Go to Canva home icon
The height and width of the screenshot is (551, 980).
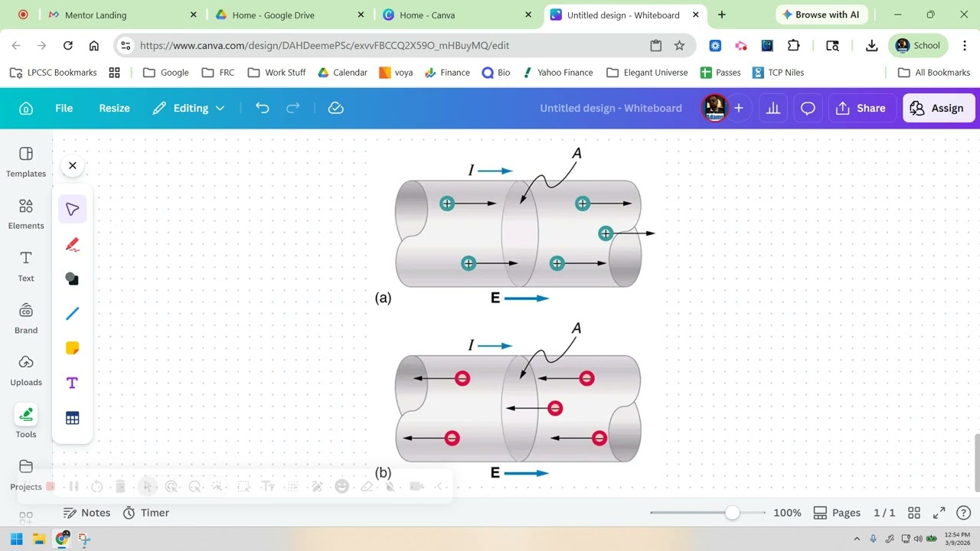pyautogui.click(x=26, y=108)
